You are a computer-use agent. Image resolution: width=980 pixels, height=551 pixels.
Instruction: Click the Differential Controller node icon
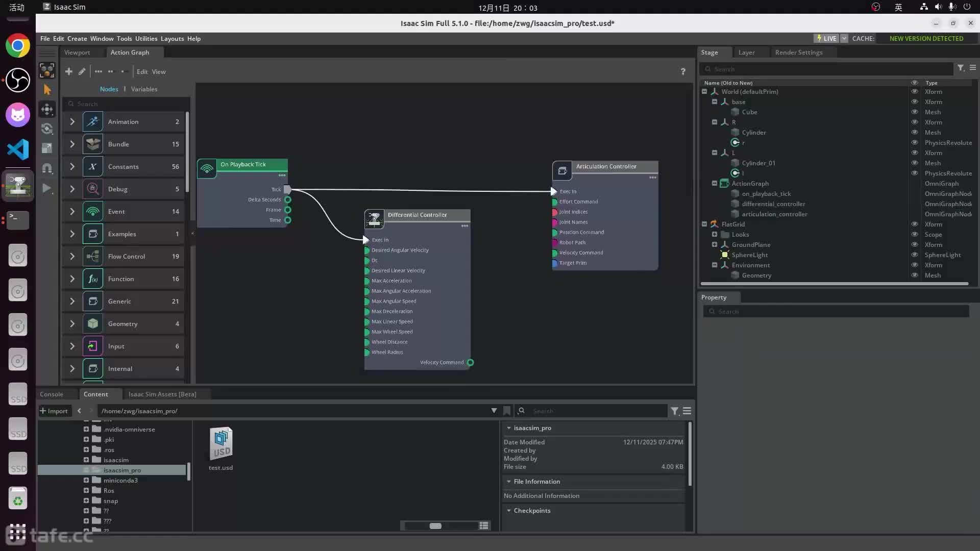pyautogui.click(x=374, y=218)
